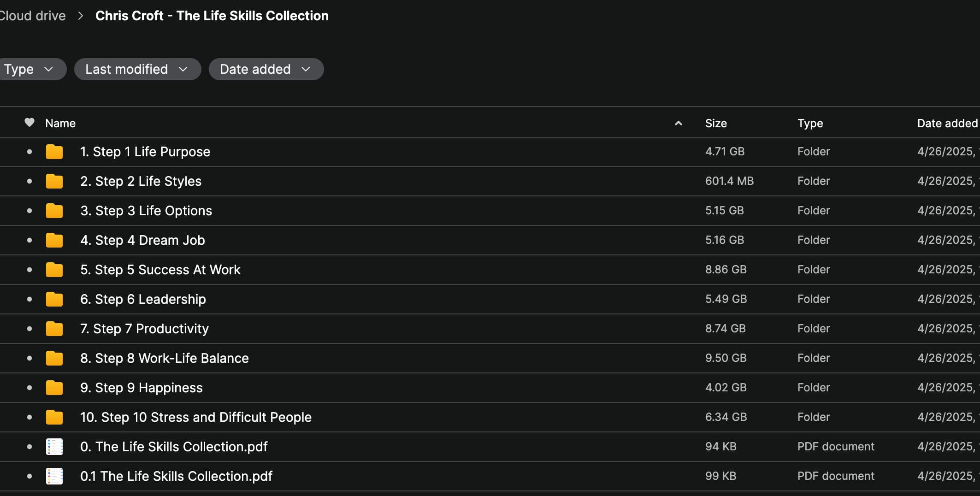Toggle the Name sort direction arrow
This screenshot has height=496, width=980.
(678, 123)
